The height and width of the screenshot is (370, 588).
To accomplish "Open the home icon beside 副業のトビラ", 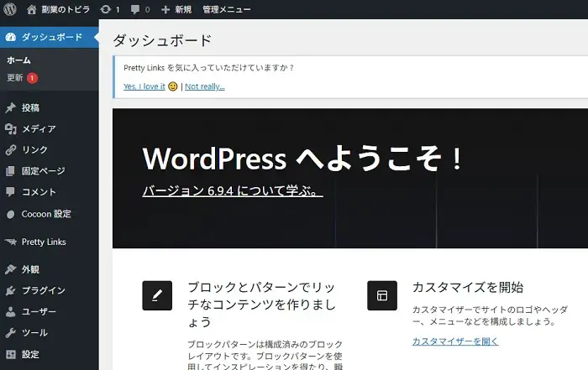I will (x=32, y=9).
